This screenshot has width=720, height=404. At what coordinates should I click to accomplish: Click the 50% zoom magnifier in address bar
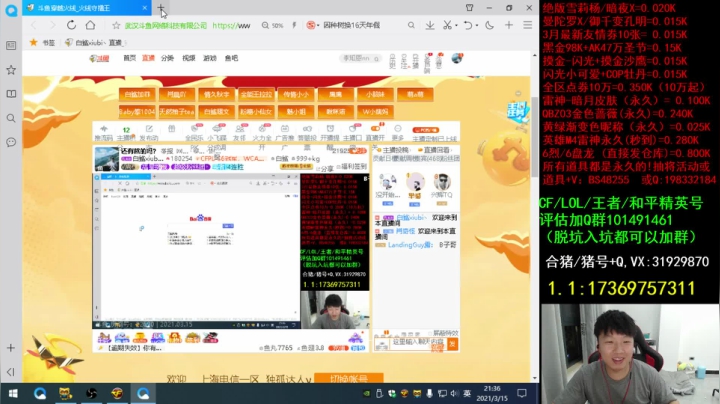click(x=265, y=25)
